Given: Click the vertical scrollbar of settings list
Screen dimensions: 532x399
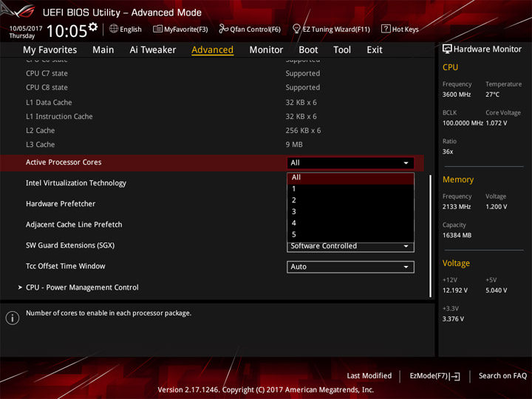Looking at the screenshot, I should (431, 236).
